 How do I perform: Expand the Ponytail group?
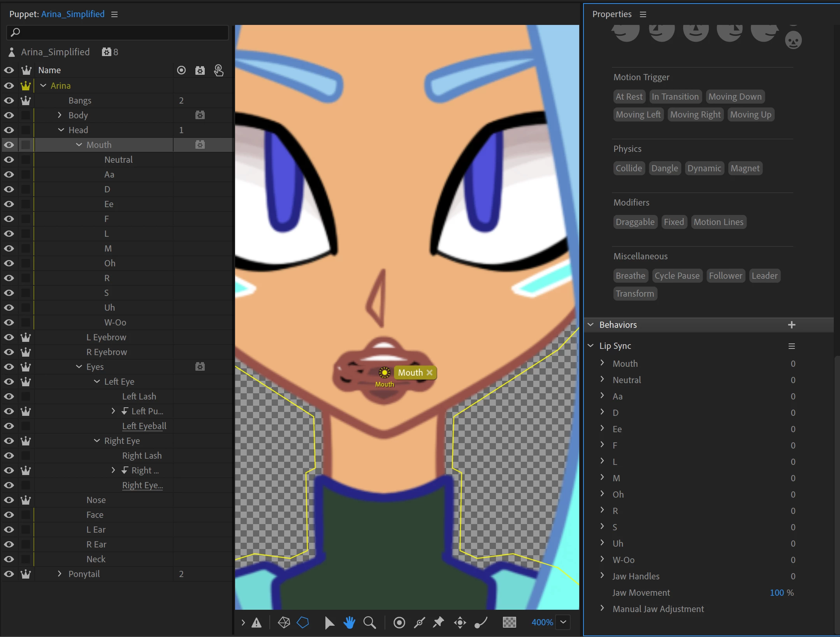click(60, 574)
